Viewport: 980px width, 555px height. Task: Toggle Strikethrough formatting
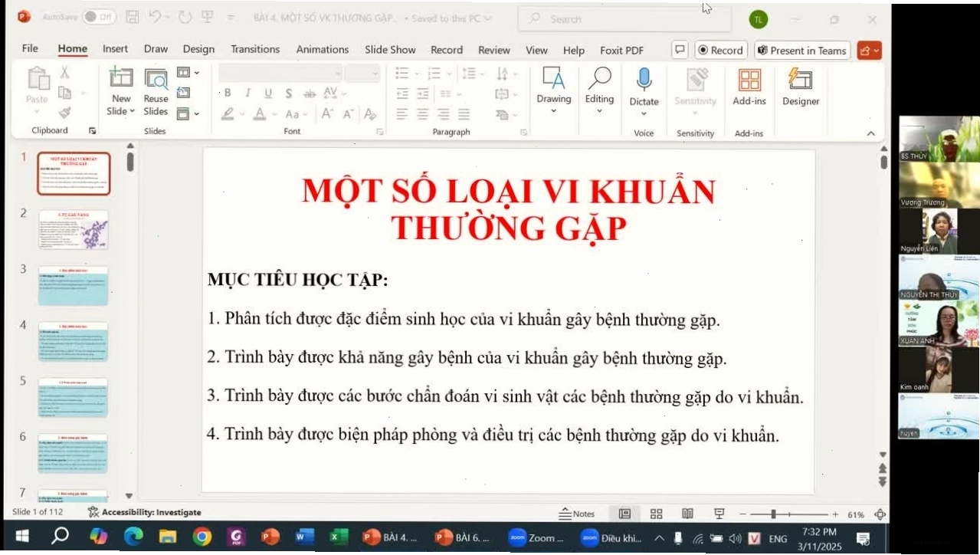pyautogui.click(x=310, y=94)
